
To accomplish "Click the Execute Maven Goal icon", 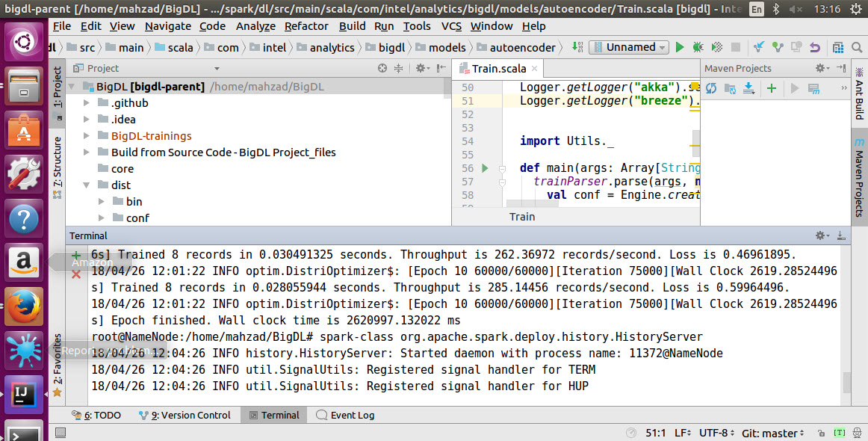I will [x=813, y=88].
